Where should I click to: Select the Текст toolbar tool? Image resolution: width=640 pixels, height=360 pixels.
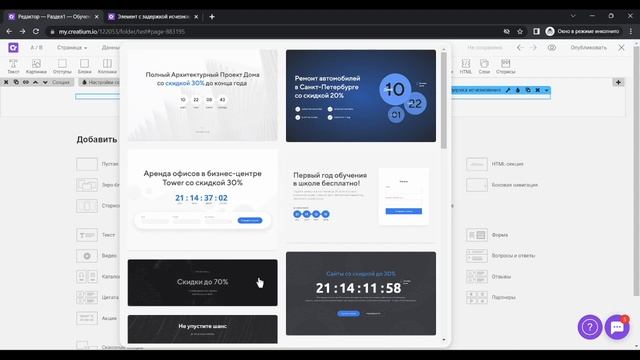(13, 66)
